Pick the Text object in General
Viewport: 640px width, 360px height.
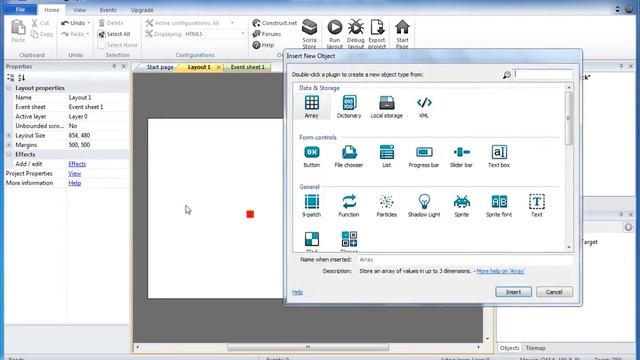point(537,206)
